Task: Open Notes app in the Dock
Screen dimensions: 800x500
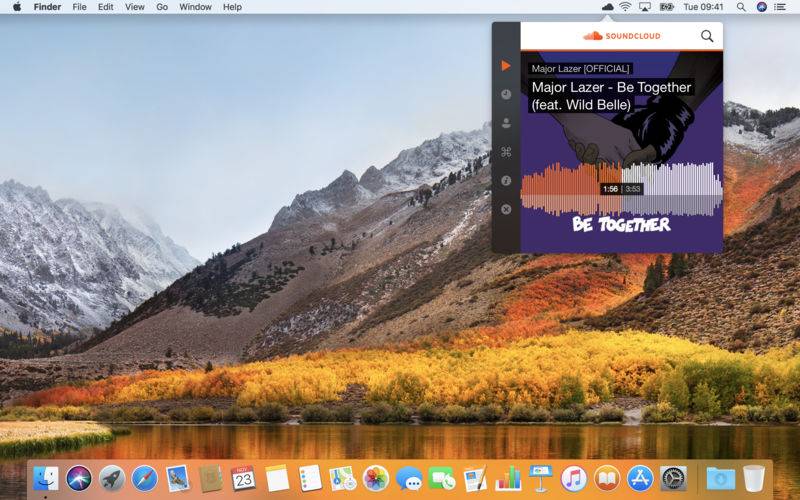Action: pos(277,479)
